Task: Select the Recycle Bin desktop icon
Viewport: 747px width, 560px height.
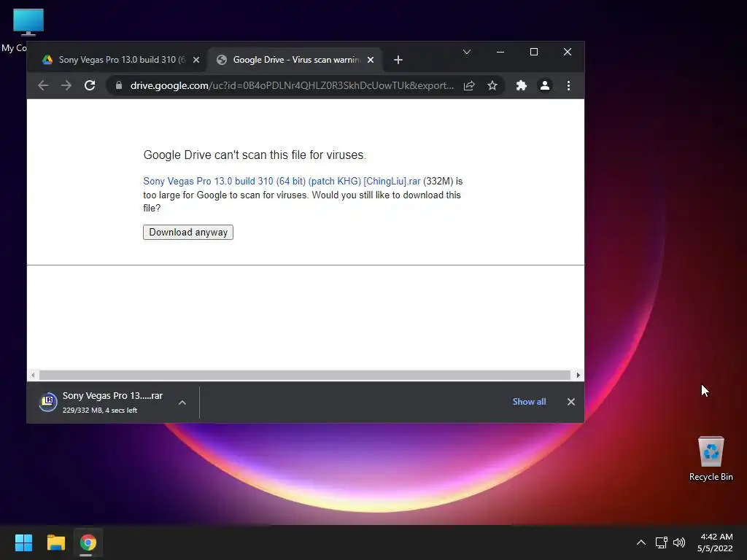Action: 711,458
